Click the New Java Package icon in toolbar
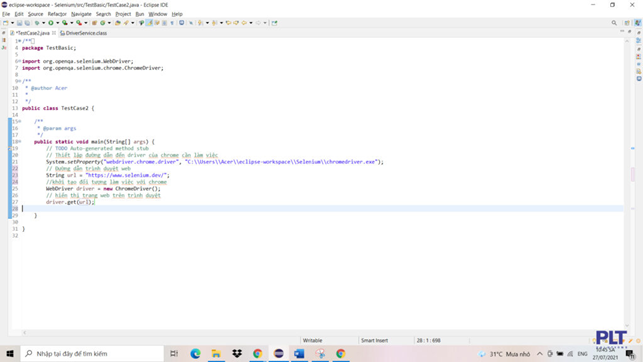The height and width of the screenshot is (362, 643). 94,23
